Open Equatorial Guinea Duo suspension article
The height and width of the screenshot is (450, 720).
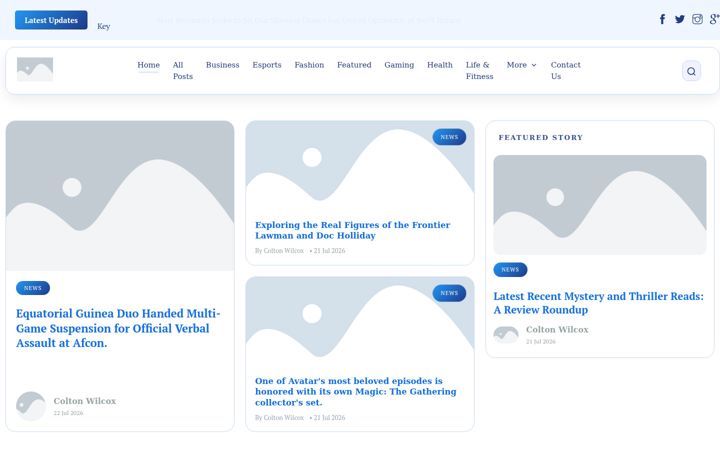tap(118, 328)
